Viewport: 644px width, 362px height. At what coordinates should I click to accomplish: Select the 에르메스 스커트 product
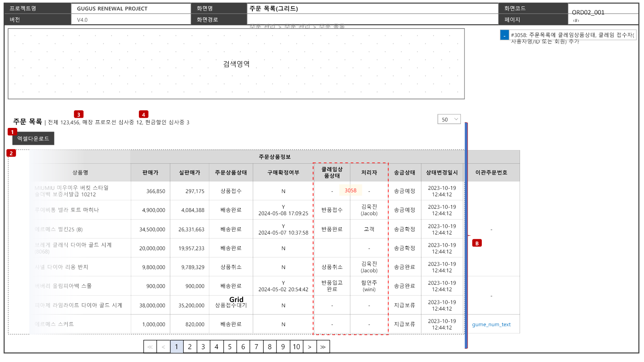(54, 324)
